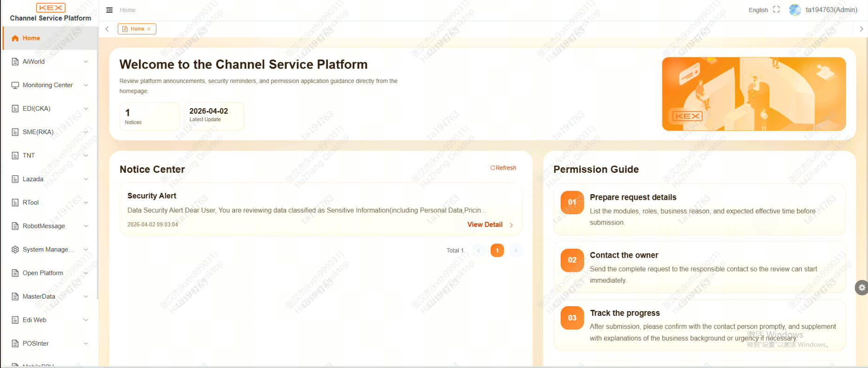Viewport: 868px width, 368px height.
Task: Click the Monitoring Center monitor icon
Action: pos(15,85)
